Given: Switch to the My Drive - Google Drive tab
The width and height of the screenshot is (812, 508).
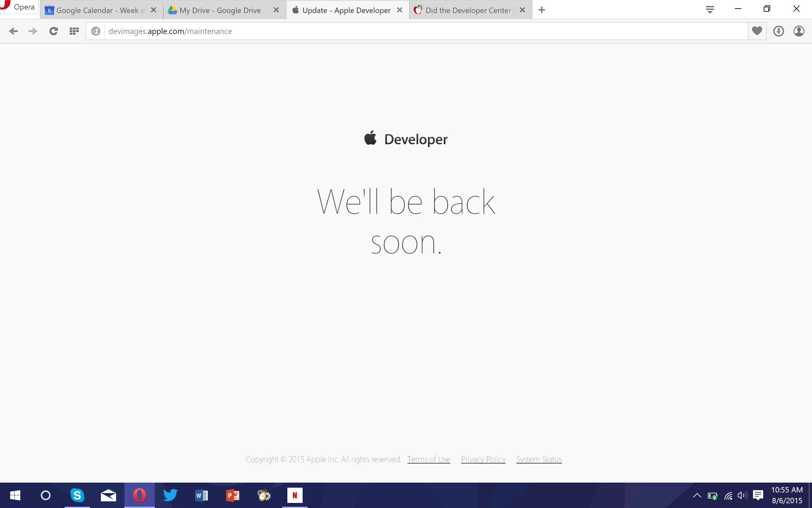Looking at the screenshot, I should tap(225, 10).
